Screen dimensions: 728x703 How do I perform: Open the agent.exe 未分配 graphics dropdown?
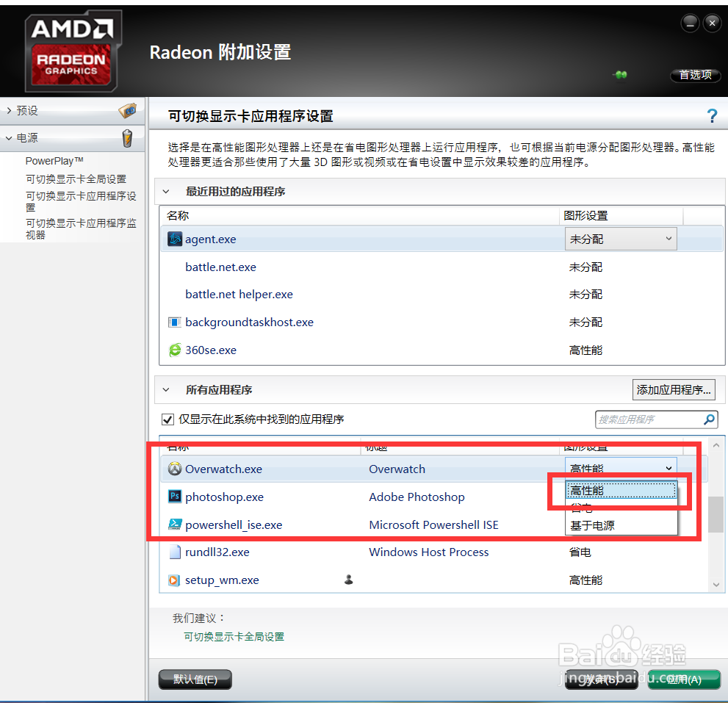click(620, 239)
